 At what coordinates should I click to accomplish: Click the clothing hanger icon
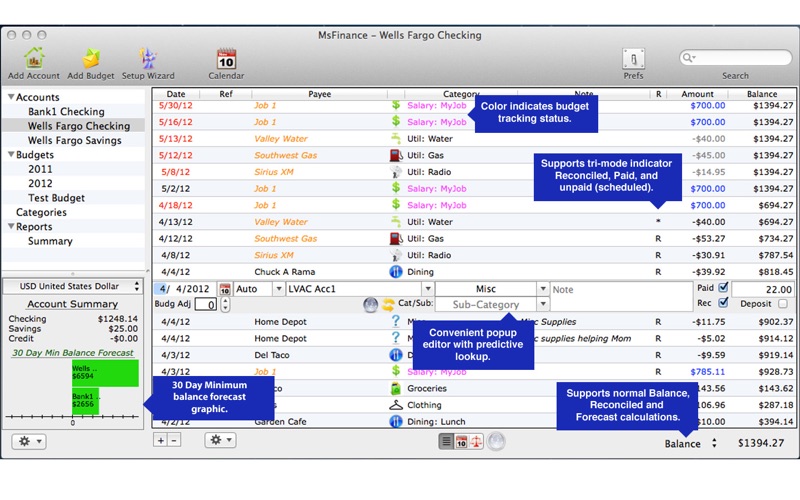(x=395, y=405)
